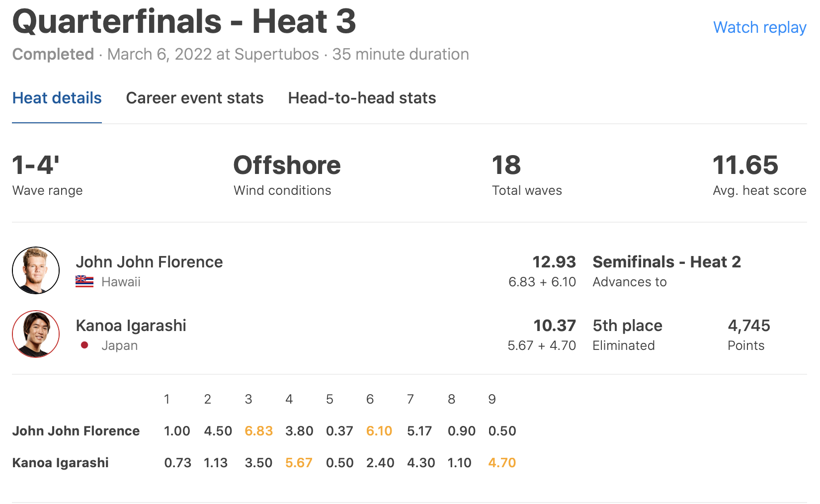The image size is (820, 504).
Task: Click the highlighted 5.67 wave score
Action: click(299, 463)
